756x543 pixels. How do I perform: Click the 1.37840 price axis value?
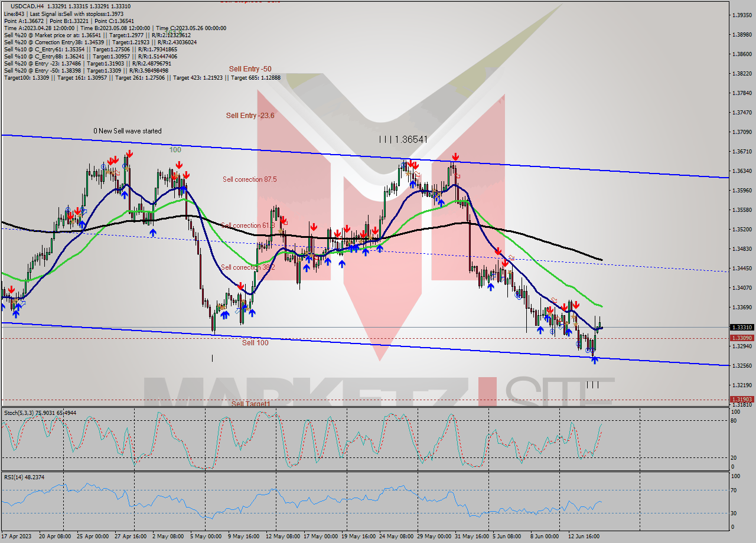(741, 93)
